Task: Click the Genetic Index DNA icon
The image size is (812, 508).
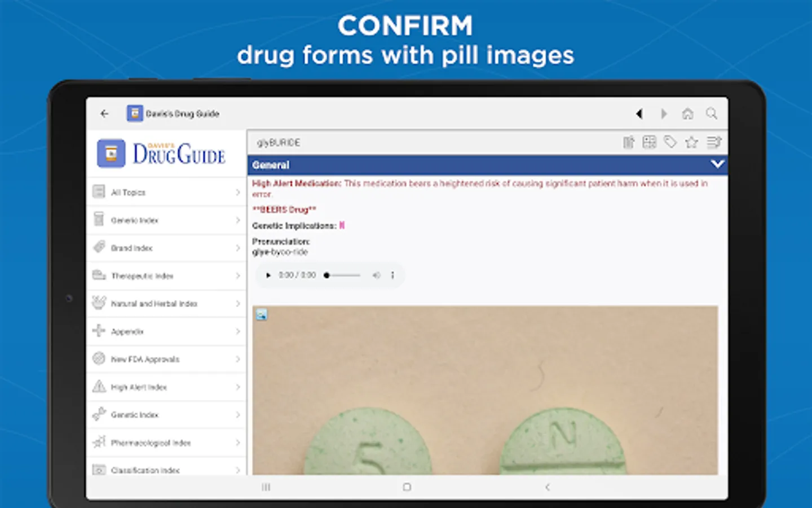Action: pyautogui.click(x=99, y=414)
